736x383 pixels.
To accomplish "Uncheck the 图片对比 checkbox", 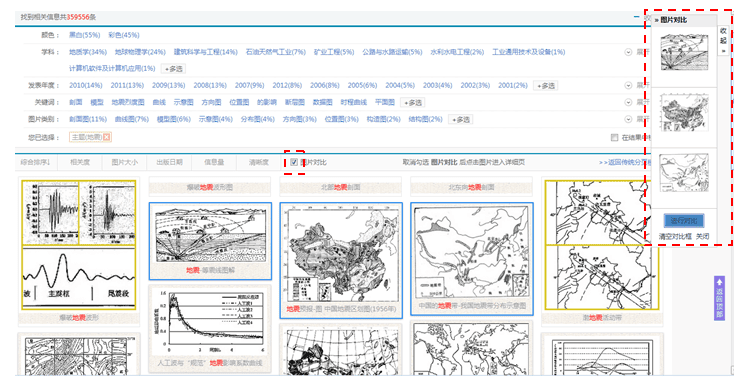I will 294,162.
